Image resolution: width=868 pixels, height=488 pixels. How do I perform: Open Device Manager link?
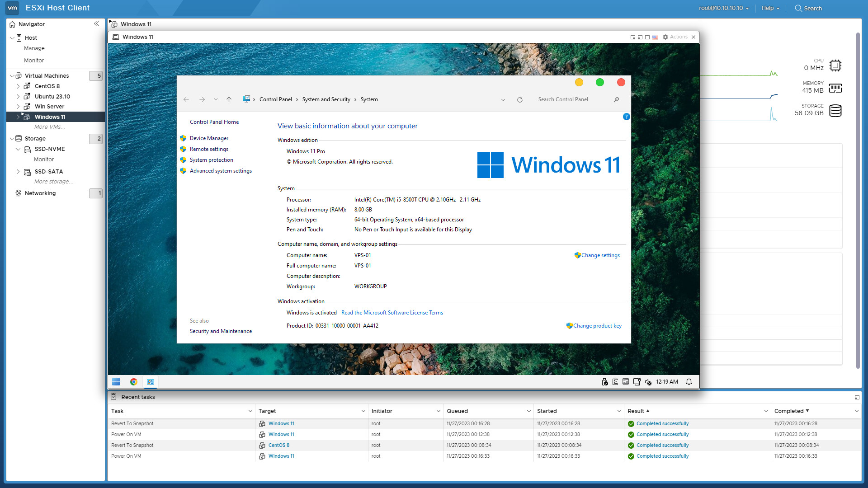[x=209, y=138]
